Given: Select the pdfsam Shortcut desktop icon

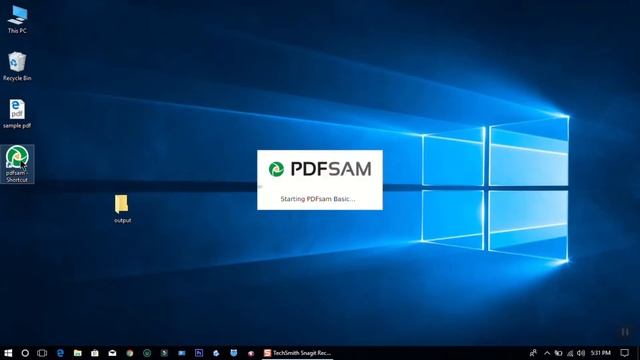Looking at the screenshot, I should 17,164.
